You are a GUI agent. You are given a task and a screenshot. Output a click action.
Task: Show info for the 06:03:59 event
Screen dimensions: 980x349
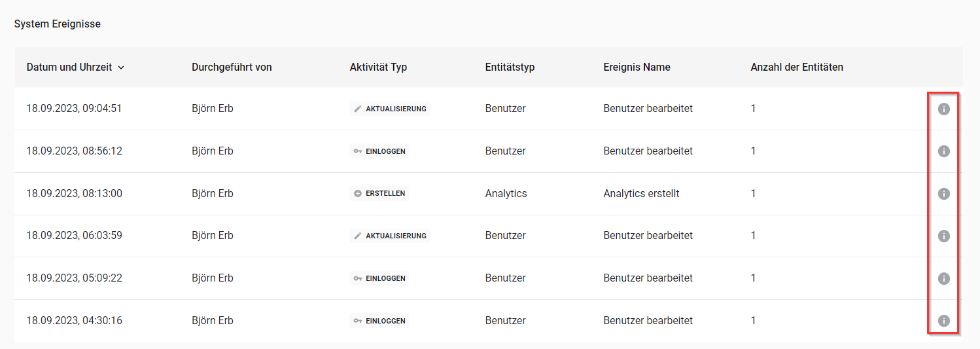tap(943, 236)
